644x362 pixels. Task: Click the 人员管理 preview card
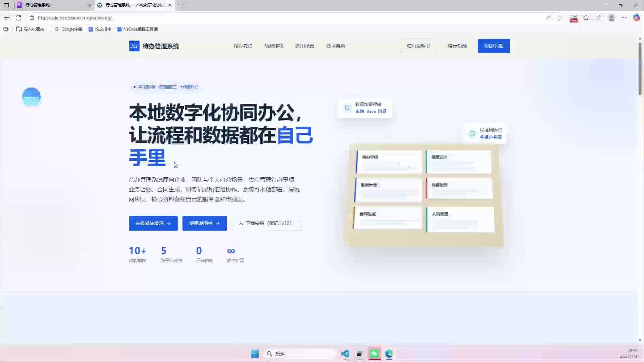click(460, 220)
